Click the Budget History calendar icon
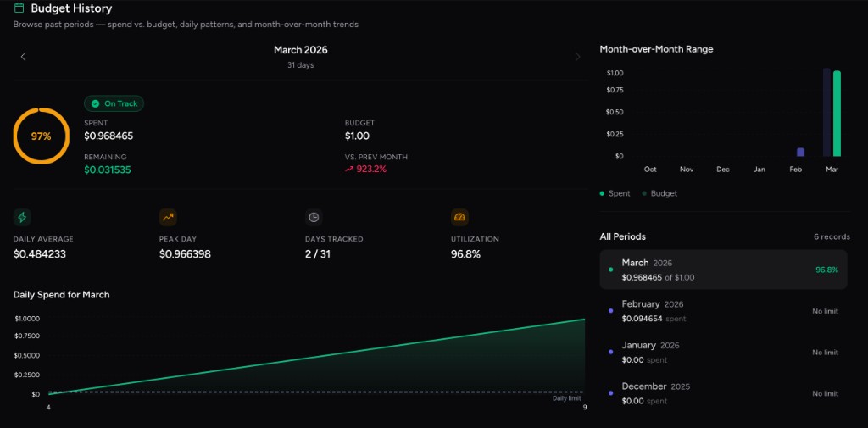The image size is (868, 428). (x=19, y=8)
